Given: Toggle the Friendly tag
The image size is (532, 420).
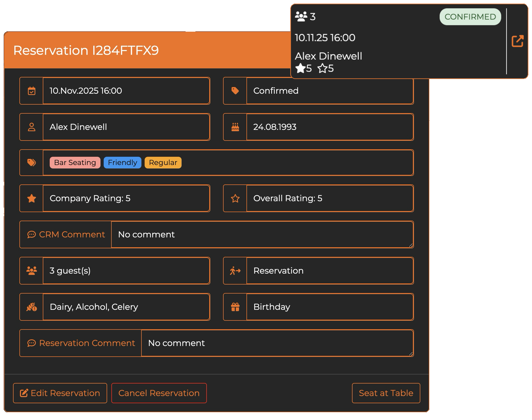Looking at the screenshot, I should [x=122, y=162].
